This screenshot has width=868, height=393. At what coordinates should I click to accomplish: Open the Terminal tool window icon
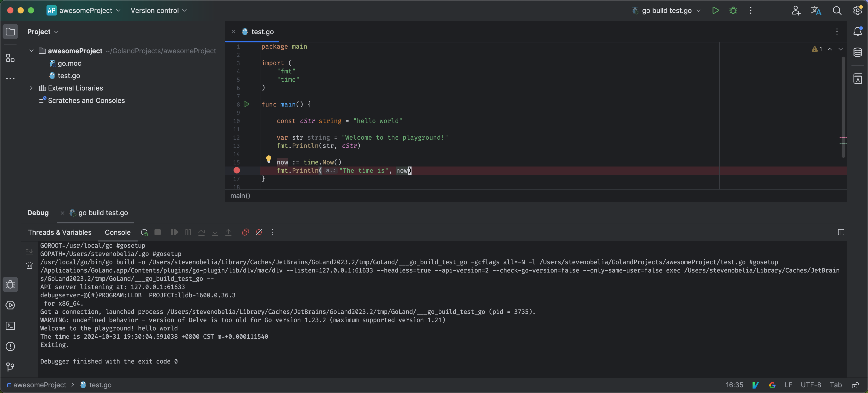pyautogui.click(x=10, y=326)
